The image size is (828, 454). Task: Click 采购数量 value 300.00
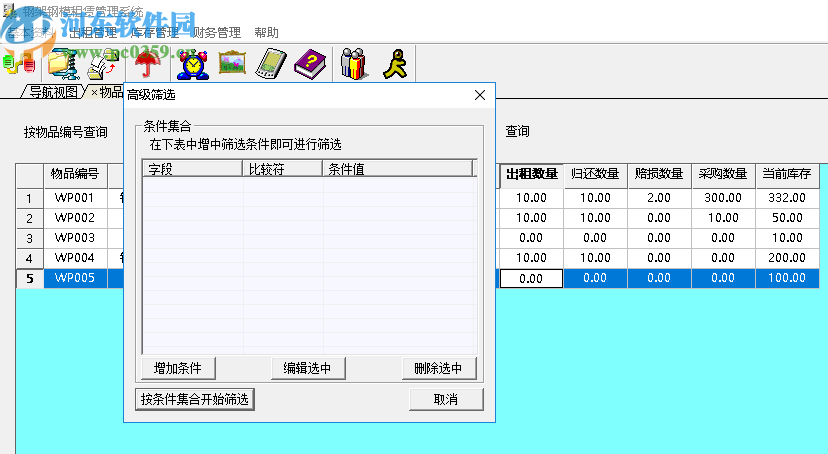[723, 198]
